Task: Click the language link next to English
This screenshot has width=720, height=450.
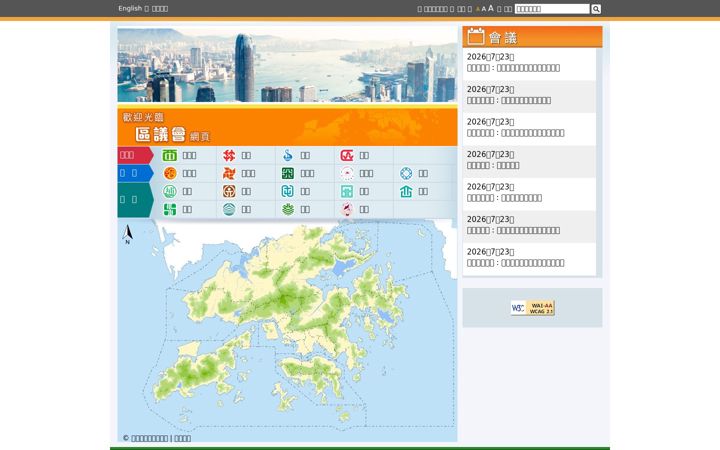Action: (160, 8)
